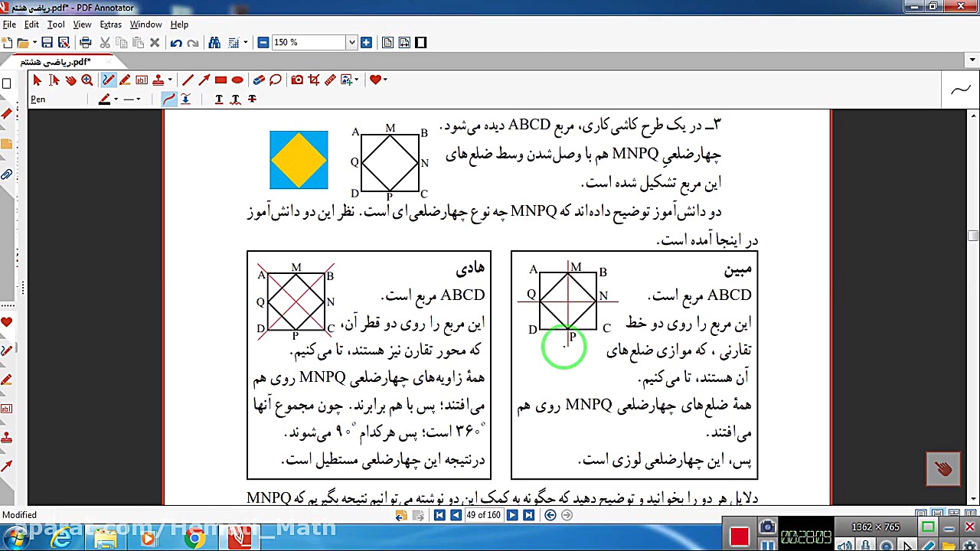980x551 pixels.
Task: Open the Tool menu
Action: tap(55, 24)
